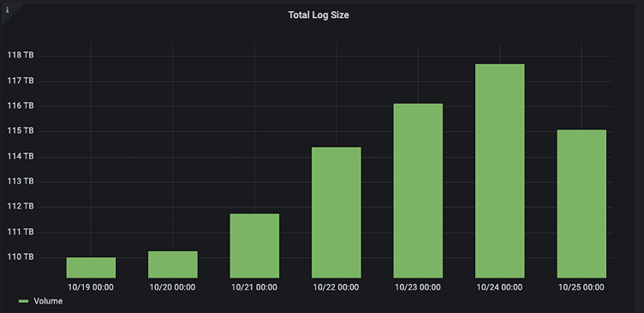644x313 pixels.
Task: Select the 10/21 00:00 bar
Action: pyautogui.click(x=254, y=246)
